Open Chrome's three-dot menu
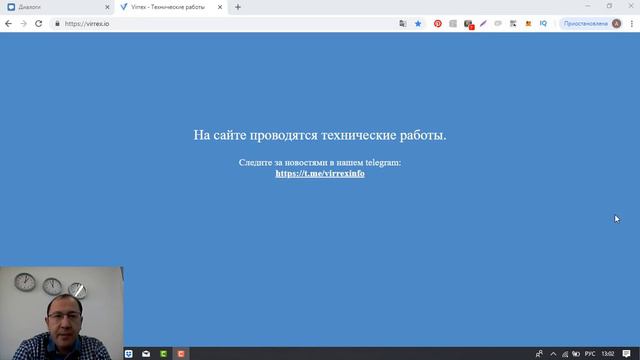640x360 pixels. pyautogui.click(x=632, y=24)
